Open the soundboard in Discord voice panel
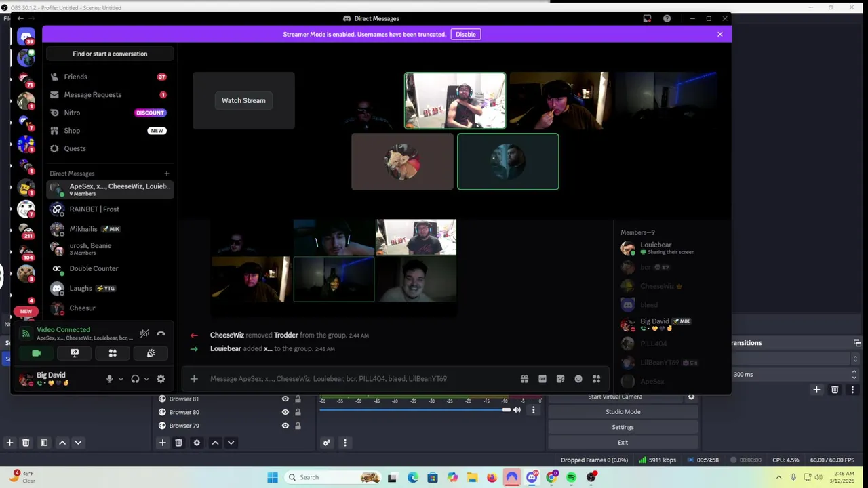 pyautogui.click(x=151, y=353)
